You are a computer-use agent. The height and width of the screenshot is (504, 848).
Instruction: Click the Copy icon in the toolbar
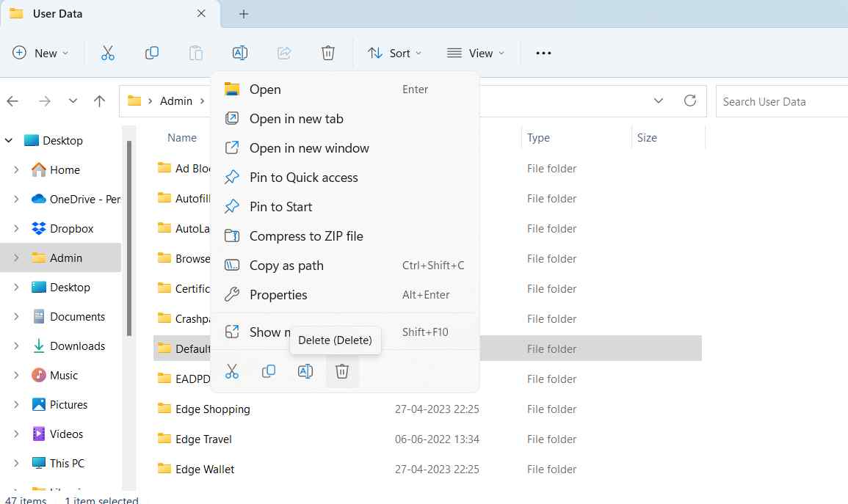152,52
